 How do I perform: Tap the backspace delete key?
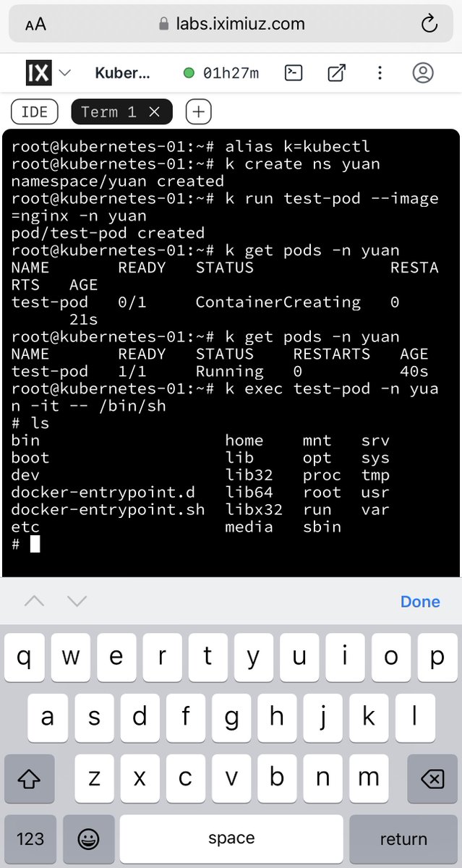[x=432, y=778]
